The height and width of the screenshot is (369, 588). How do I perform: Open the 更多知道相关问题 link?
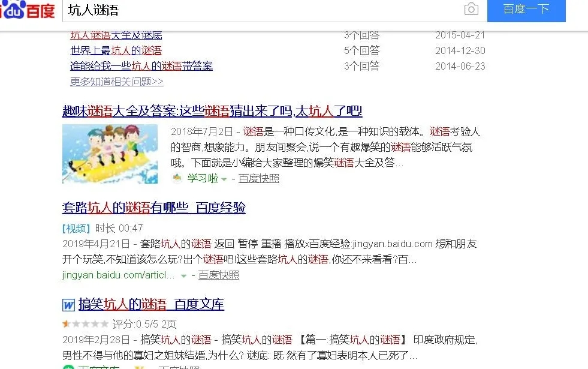[x=115, y=80]
